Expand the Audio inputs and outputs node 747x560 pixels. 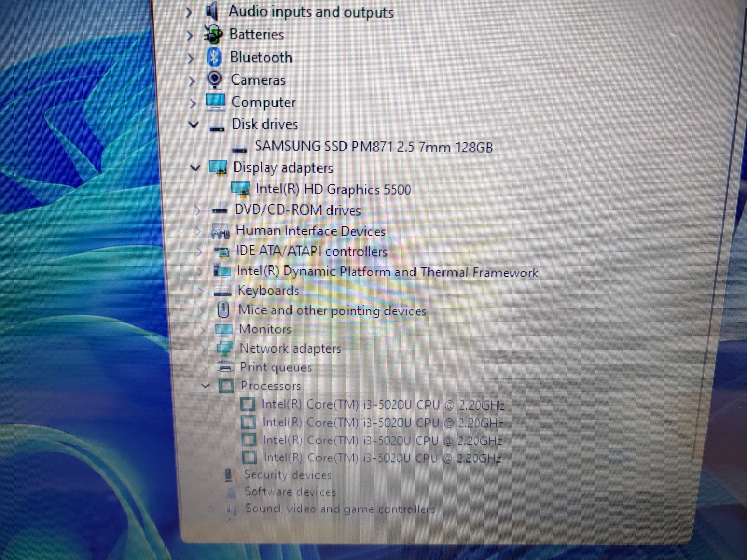point(189,12)
